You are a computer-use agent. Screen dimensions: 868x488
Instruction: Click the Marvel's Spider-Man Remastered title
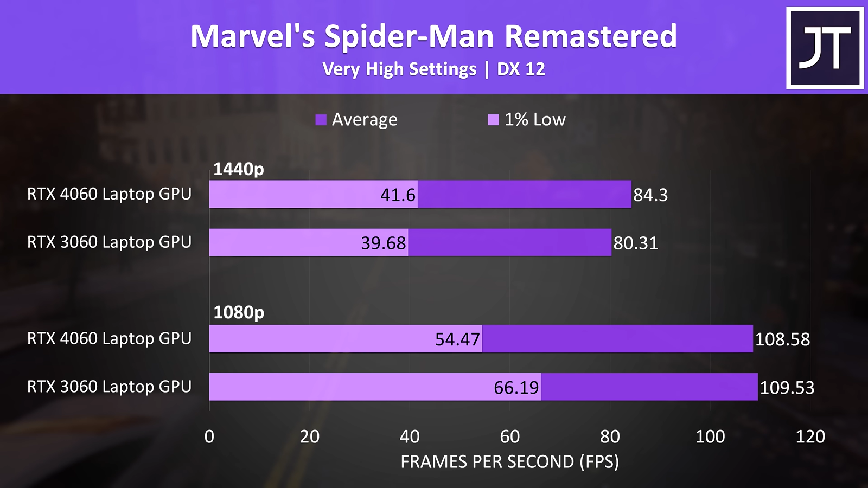tap(433, 36)
